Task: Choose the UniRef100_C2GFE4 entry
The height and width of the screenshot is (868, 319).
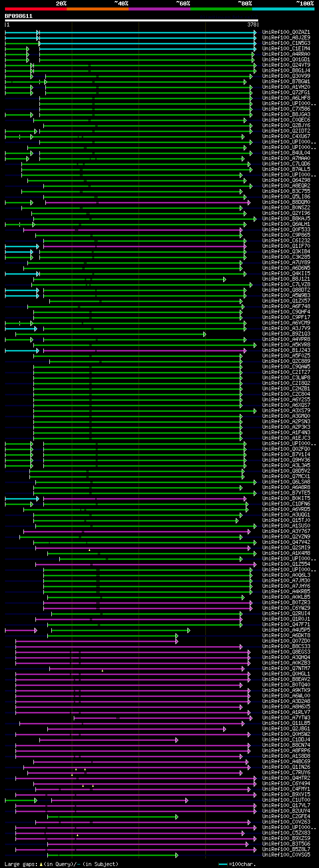Action: [x=286, y=816]
